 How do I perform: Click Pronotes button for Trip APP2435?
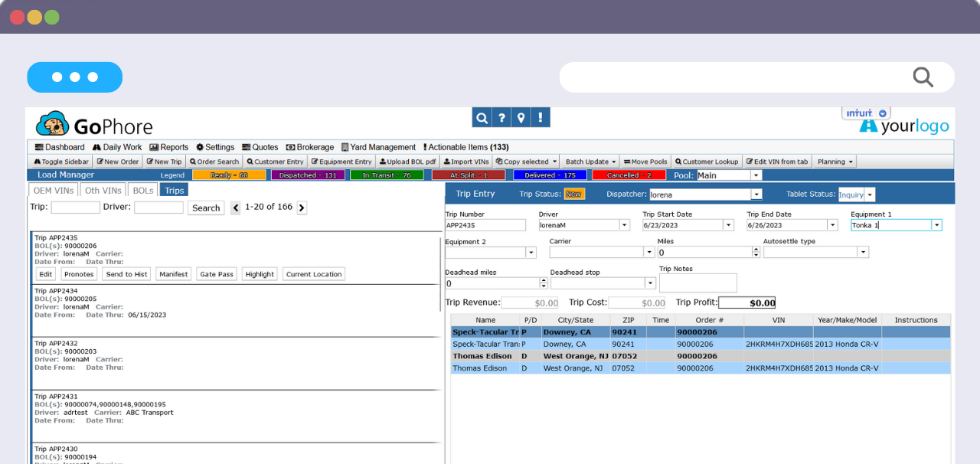(79, 274)
